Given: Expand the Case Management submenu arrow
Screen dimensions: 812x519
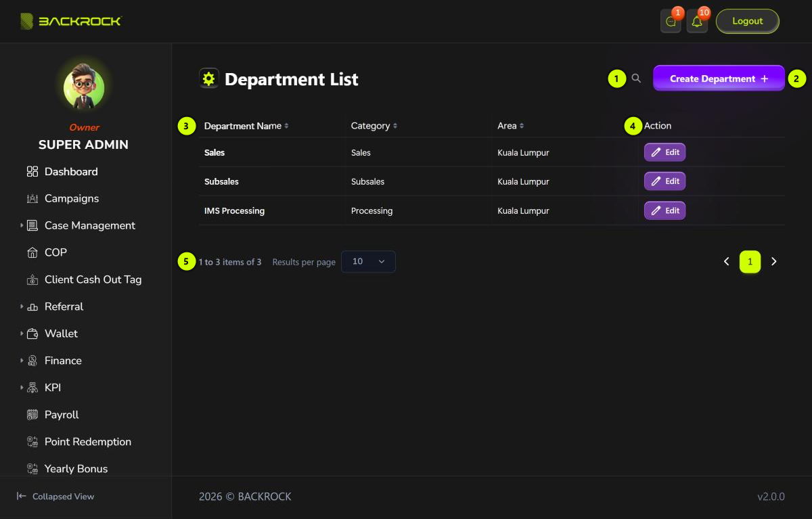Looking at the screenshot, I should [x=22, y=225].
